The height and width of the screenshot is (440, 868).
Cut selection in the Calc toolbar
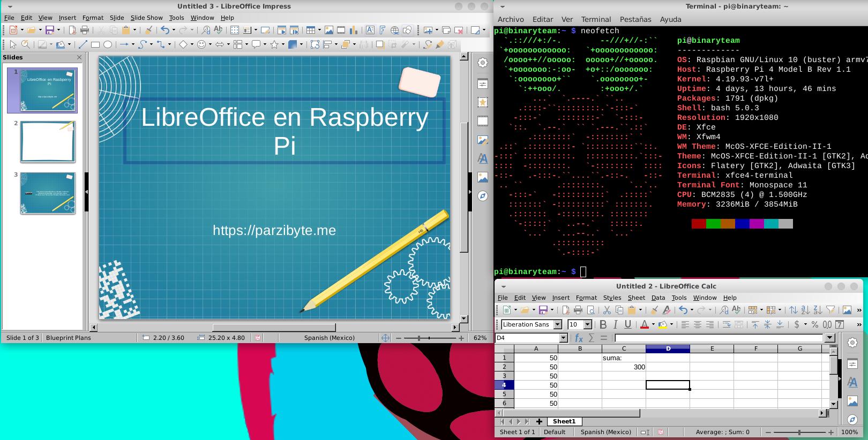pyautogui.click(x=607, y=310)
